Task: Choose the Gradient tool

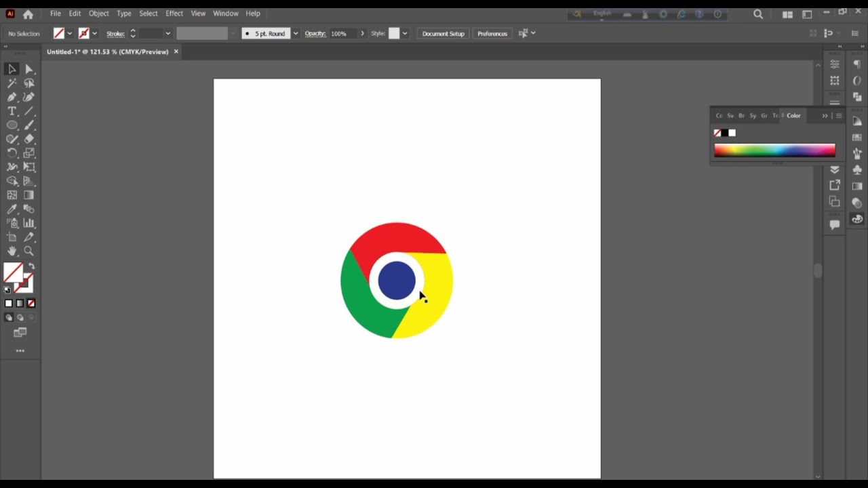Action: tap(29, 195)
